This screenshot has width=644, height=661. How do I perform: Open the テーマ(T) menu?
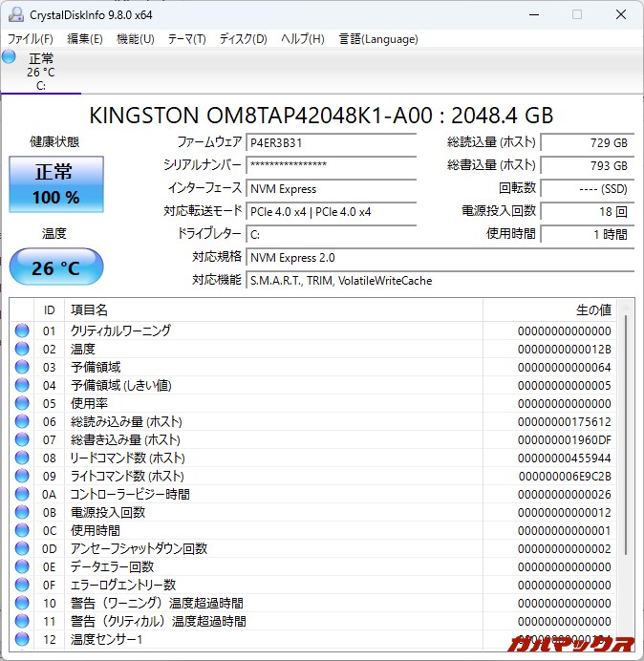187,39
